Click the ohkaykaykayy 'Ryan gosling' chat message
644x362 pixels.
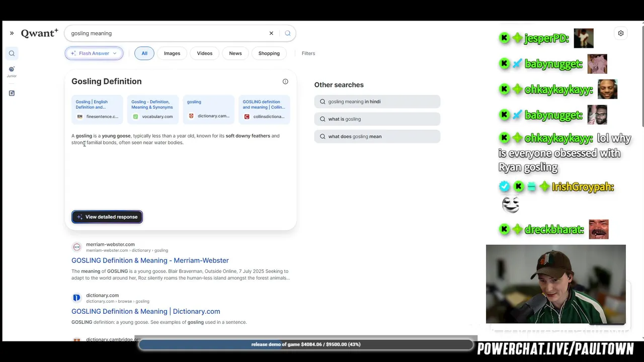565,153
